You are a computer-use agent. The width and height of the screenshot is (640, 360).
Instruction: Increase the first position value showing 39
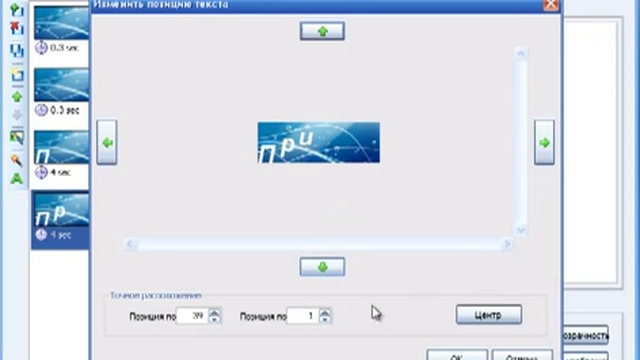(x=214, y=312)
